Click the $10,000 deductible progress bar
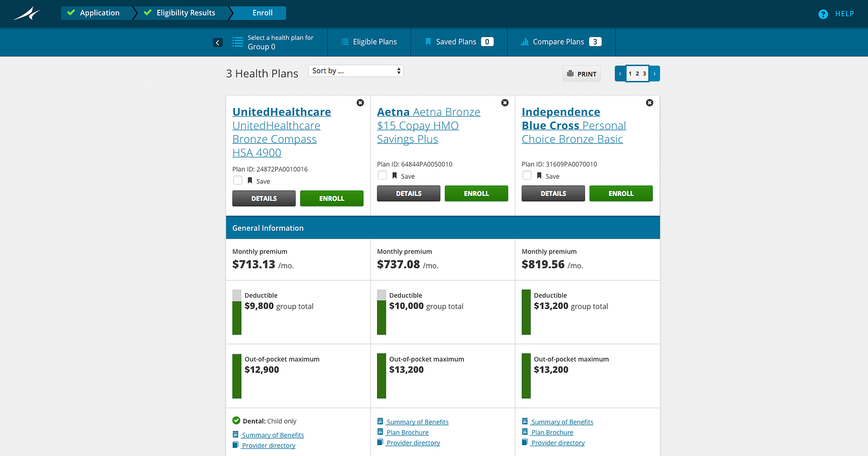This screenshot has width=868, height=456. [x=382, y=312]
